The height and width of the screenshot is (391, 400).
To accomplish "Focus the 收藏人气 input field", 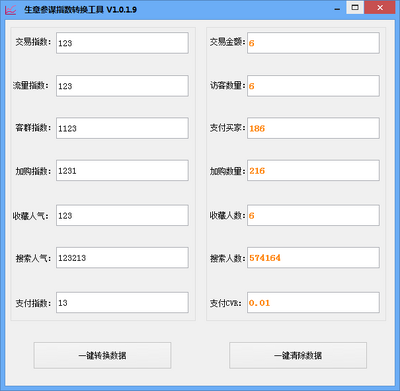I will 122,215.
